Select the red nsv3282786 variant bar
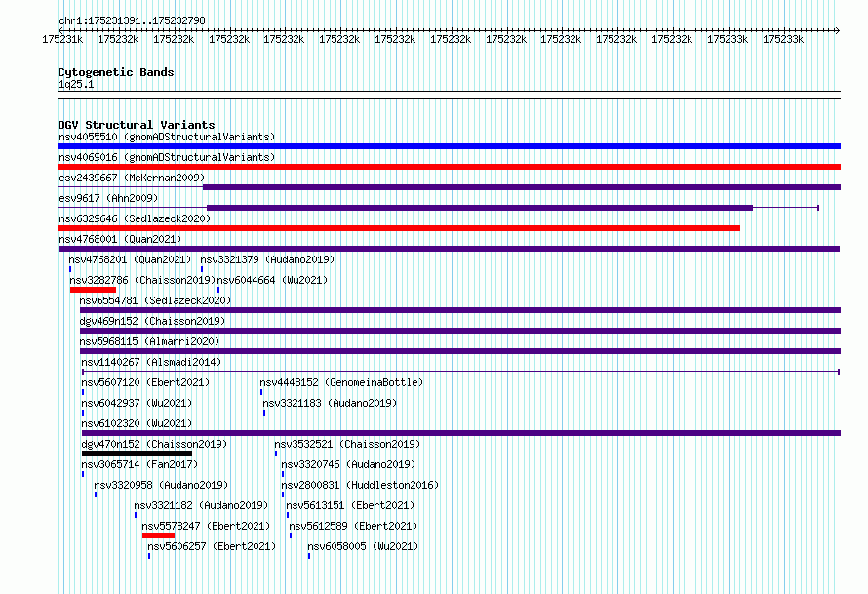This screenshot has width=868, height=594. point(93,290)
